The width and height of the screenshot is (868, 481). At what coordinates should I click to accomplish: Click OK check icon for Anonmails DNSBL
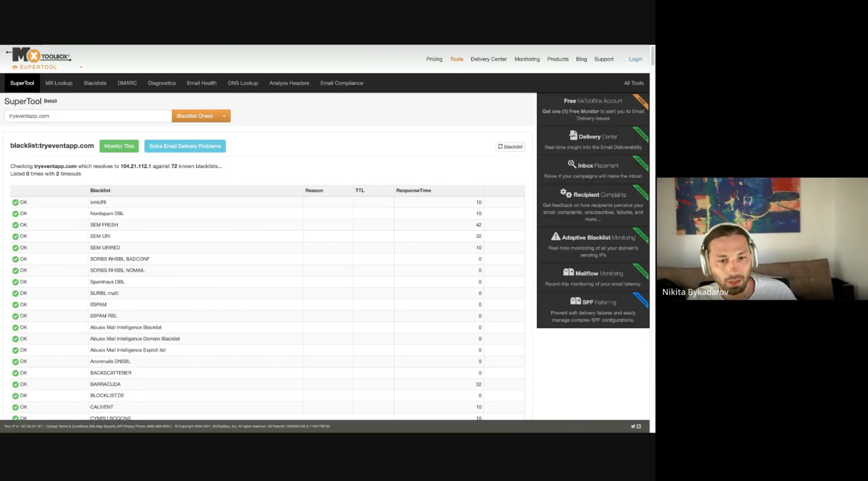coord(15,362)
